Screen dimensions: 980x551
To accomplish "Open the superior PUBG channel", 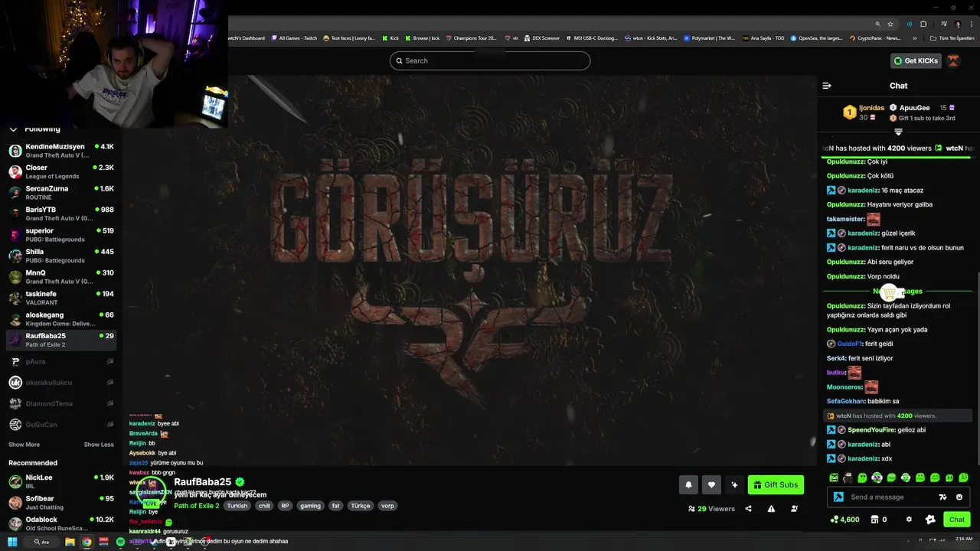I will click(61, 235).
